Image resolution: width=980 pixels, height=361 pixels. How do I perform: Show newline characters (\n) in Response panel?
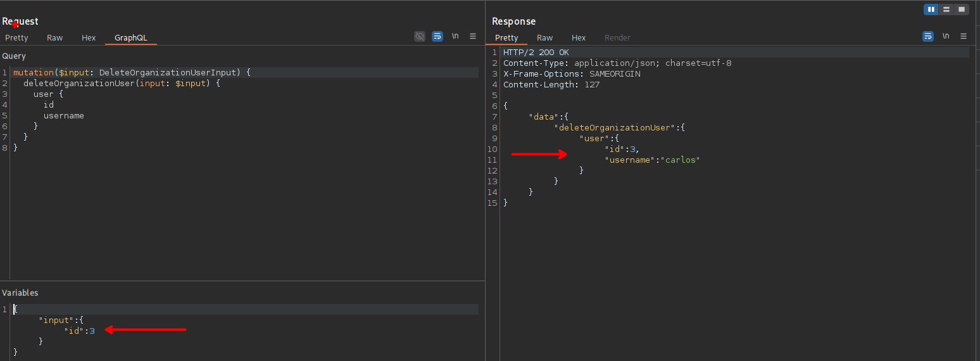pos(946,37)
